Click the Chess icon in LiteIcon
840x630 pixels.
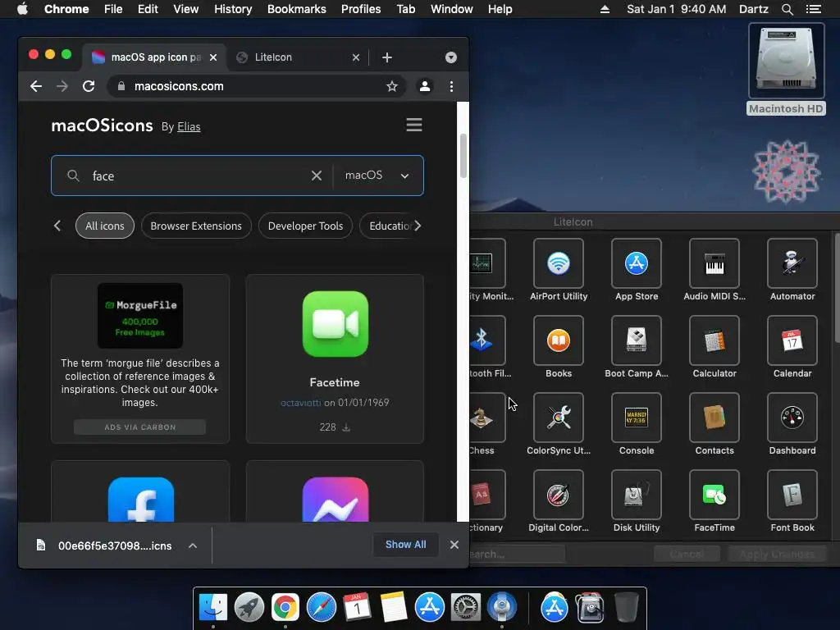coord(486,418)
